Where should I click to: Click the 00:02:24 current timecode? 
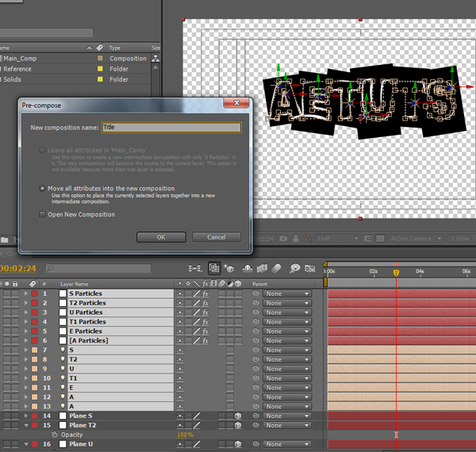point(18,269)
